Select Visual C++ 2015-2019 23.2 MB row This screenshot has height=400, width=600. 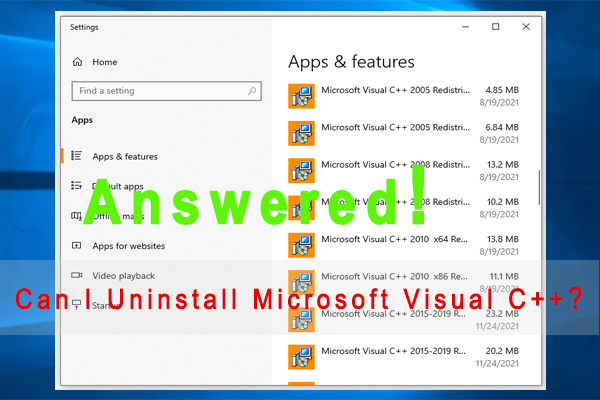pos(404,320)
